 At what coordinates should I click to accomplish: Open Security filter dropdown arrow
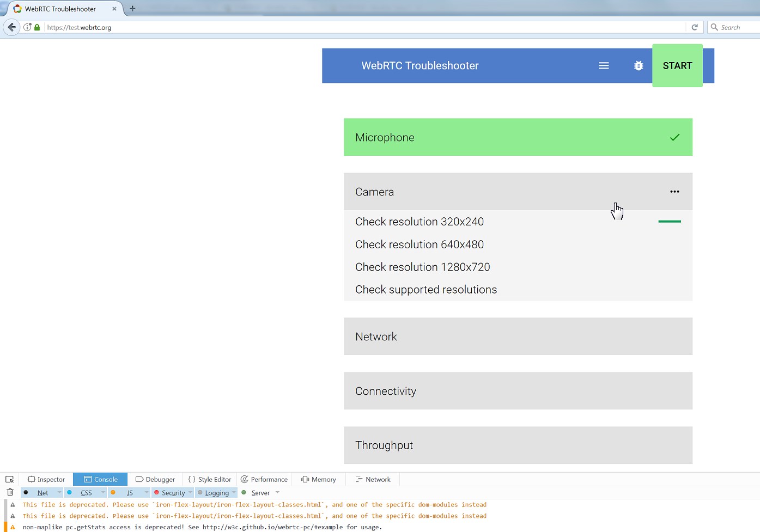tap(190, 493)
